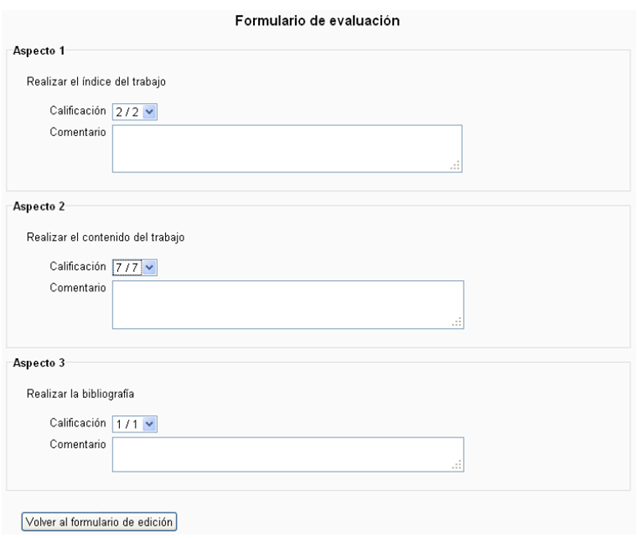This screenshot has height=538, width=637.
Task: Click the Calificación label under Aspecto 3
Action: tap(77, 424)
